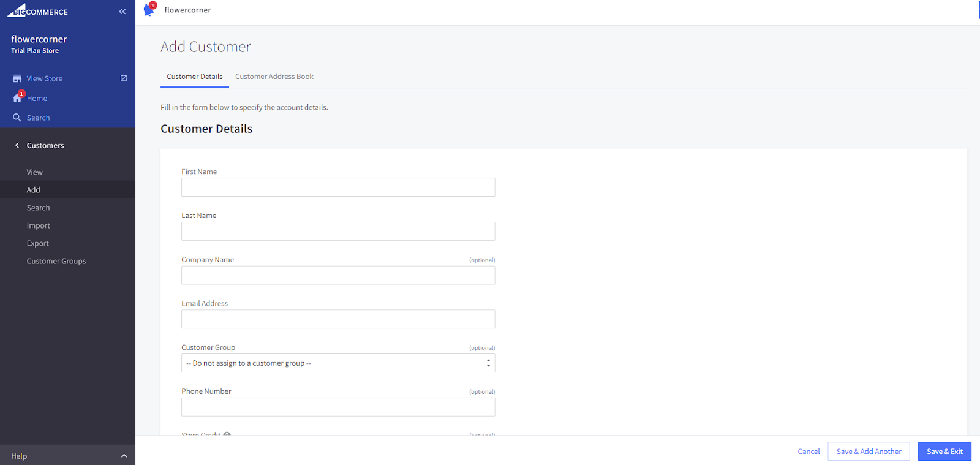Click the BigCommerce logo
Image resolution: width=980 pixels, height=465 pixels.
pyautogui.click(x=37, y=10)
